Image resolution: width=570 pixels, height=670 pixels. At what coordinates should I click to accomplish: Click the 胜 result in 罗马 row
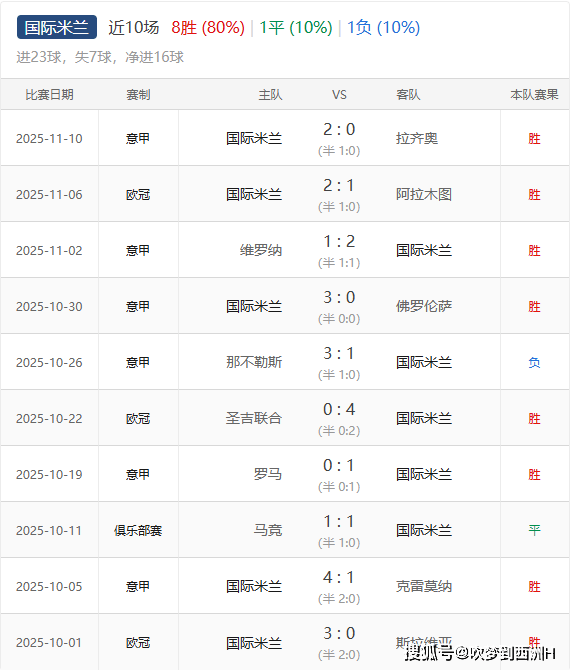coord(534,475)
